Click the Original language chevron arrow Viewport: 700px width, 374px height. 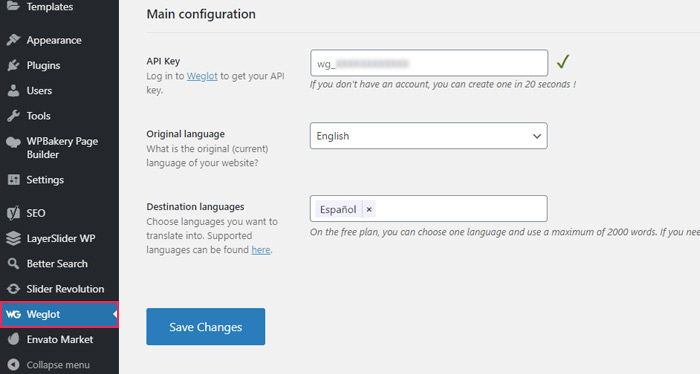point(537,136)
